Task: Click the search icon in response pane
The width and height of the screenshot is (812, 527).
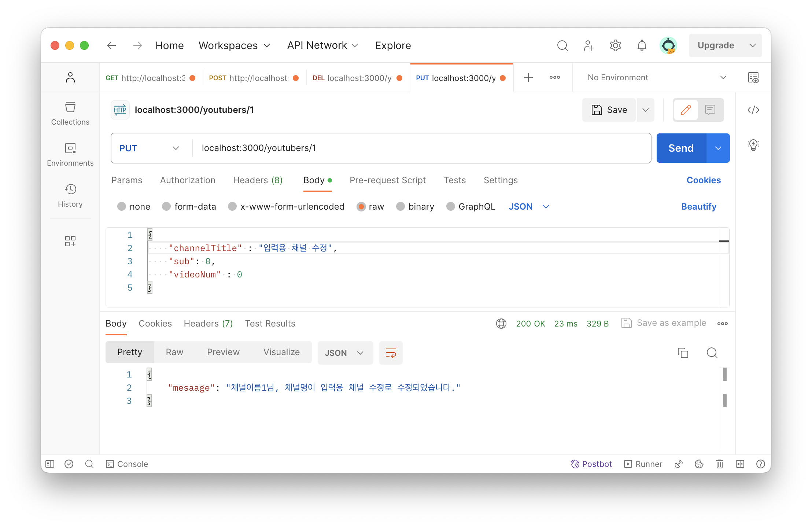Action: click(712, 353)
